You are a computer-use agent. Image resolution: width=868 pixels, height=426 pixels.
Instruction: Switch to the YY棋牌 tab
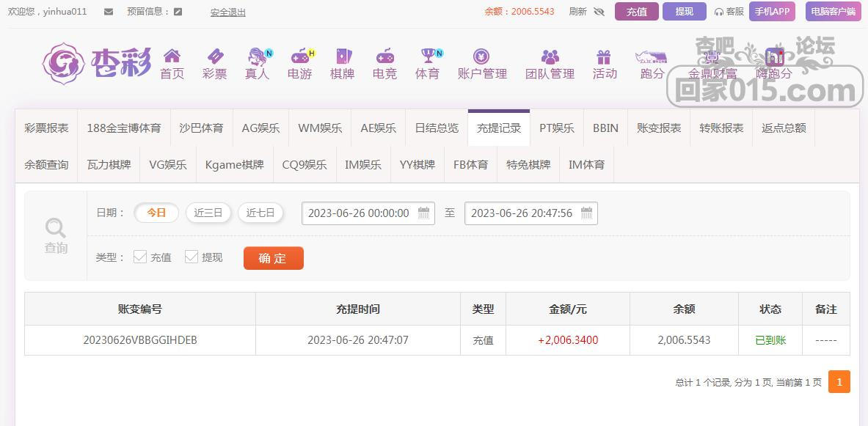pos(417,164)
